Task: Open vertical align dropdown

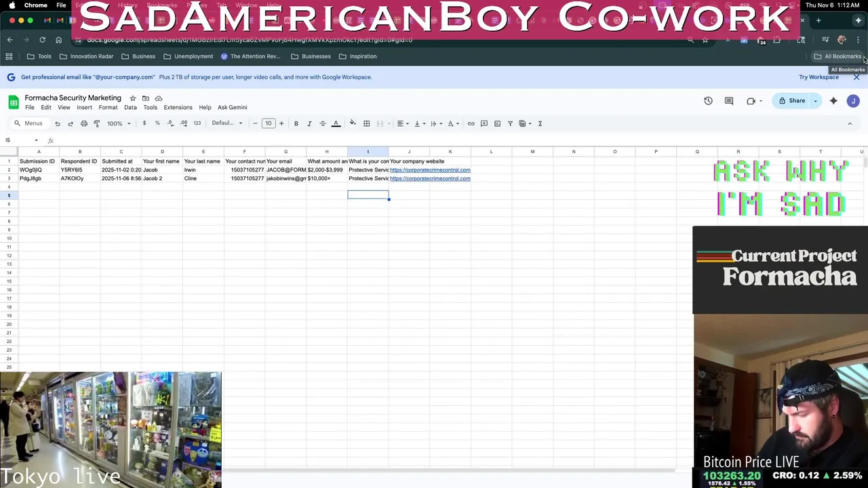Action: [419, 123]
